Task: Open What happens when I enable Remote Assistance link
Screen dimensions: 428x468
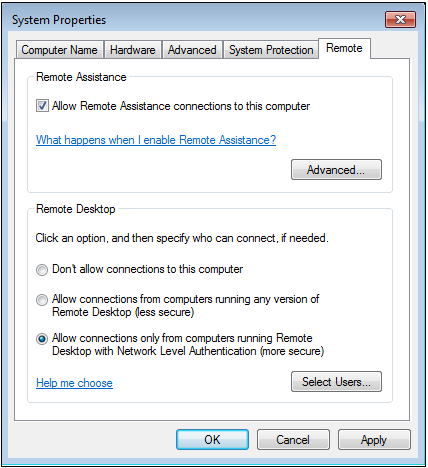Action: click(156, 140)
